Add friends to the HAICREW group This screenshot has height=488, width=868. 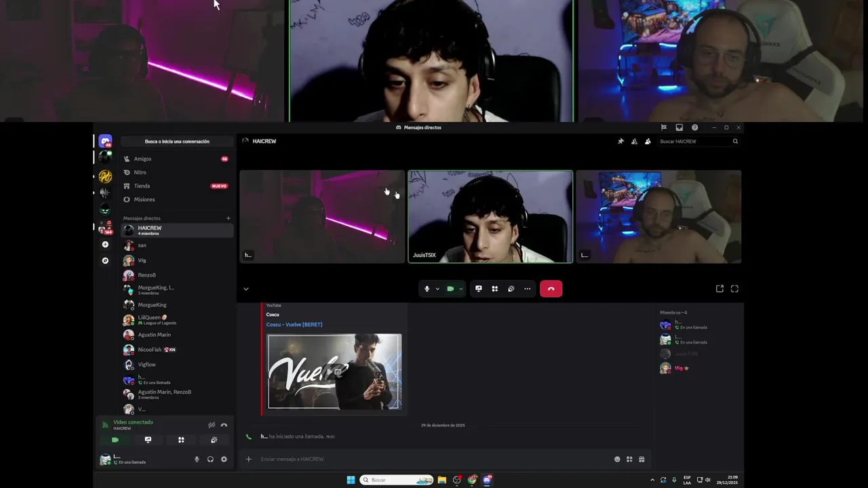(634, 141)
